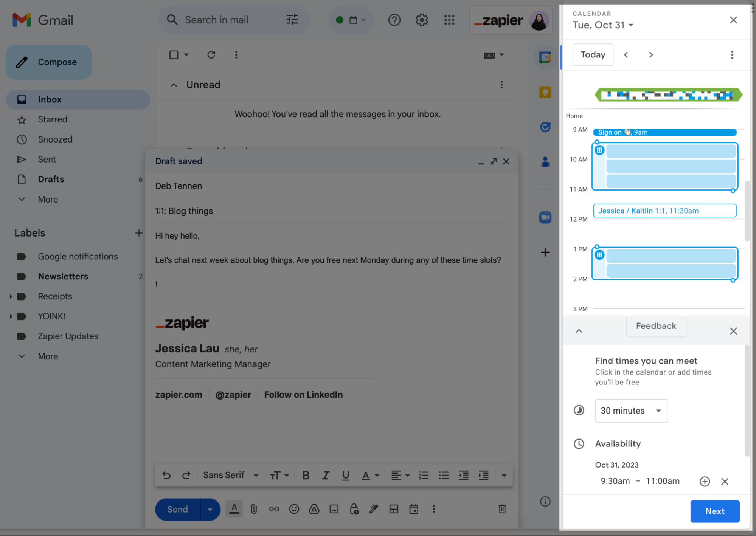Insert photo icon in compose toolbar
Image resolution: width=756 pixels, height=536 pixels.
coord(334,510)
